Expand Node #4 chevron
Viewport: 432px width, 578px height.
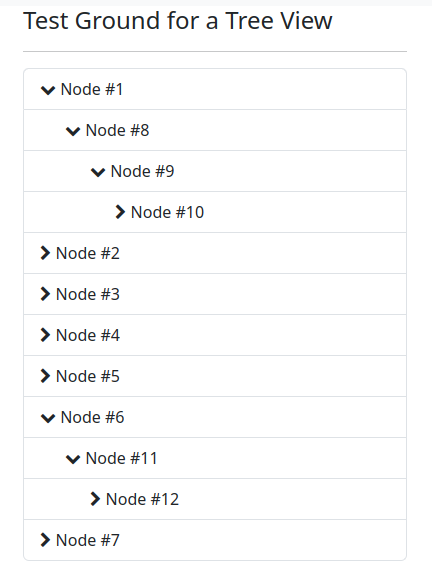click(x=45, y=335)
